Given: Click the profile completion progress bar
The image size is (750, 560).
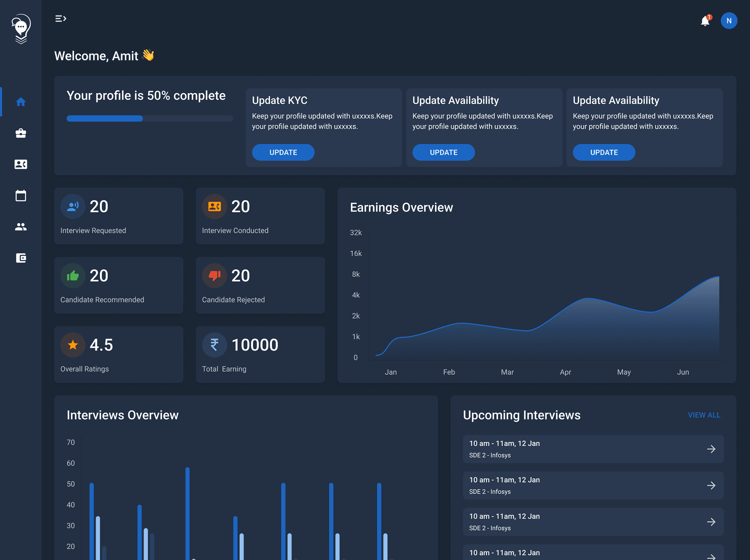Looking at the screenshot, I should [149, 119].
